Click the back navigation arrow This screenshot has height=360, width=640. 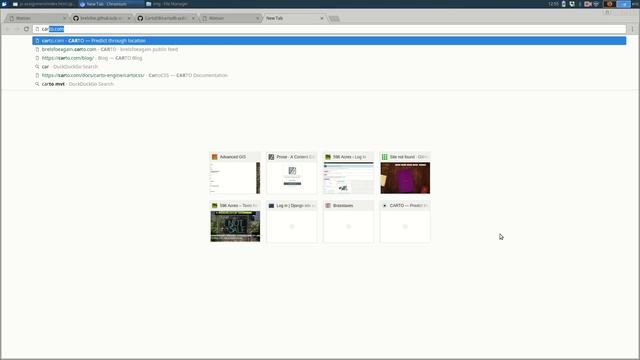tap(7, 29)
